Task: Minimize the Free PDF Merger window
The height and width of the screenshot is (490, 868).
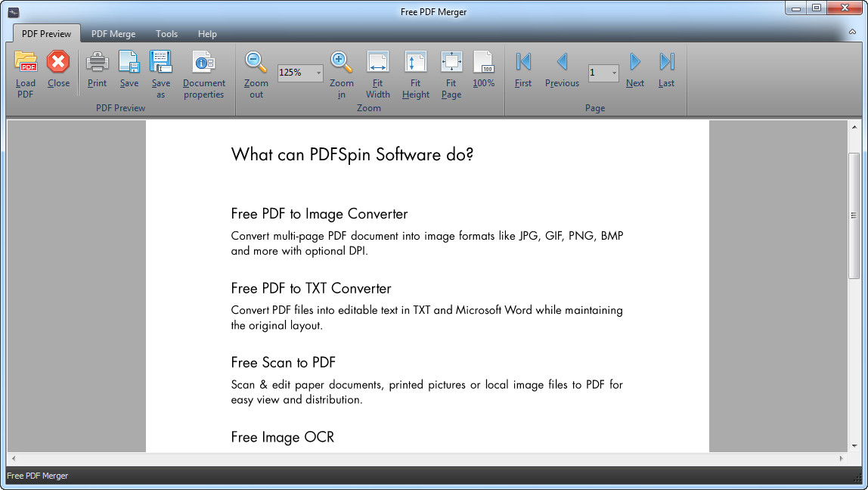Action: pos(797,8)
